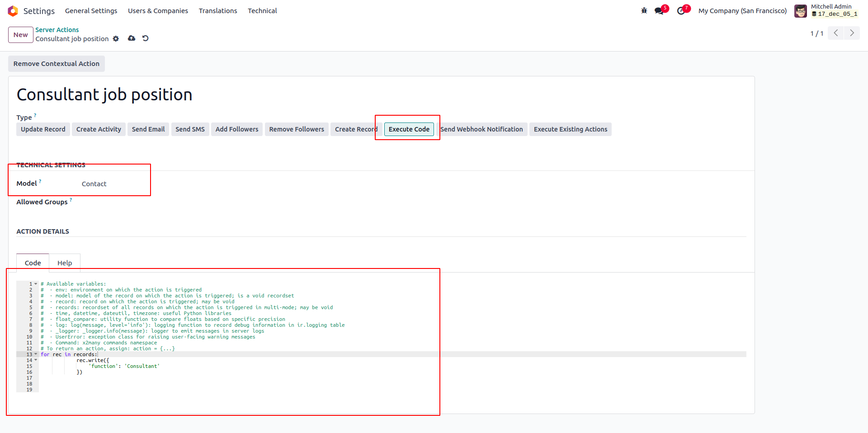Discard changes with the undo icon
Screen dimensions: 868x433
tap(146, 38)
